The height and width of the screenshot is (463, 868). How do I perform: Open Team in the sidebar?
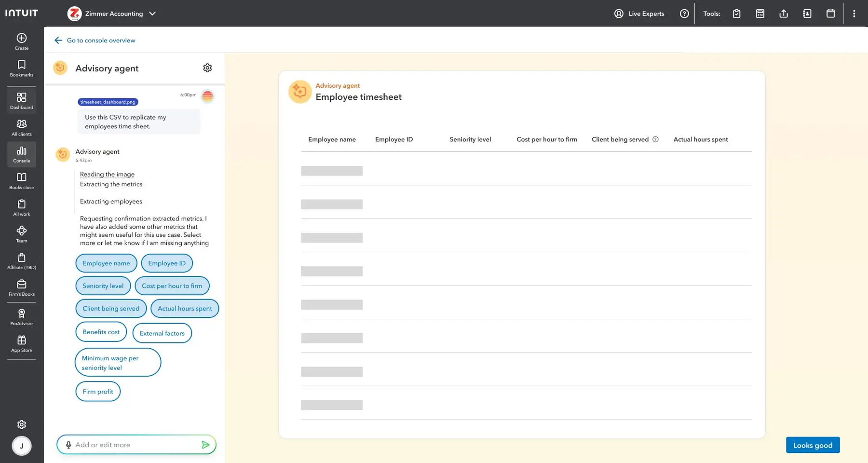click(22, 234)
